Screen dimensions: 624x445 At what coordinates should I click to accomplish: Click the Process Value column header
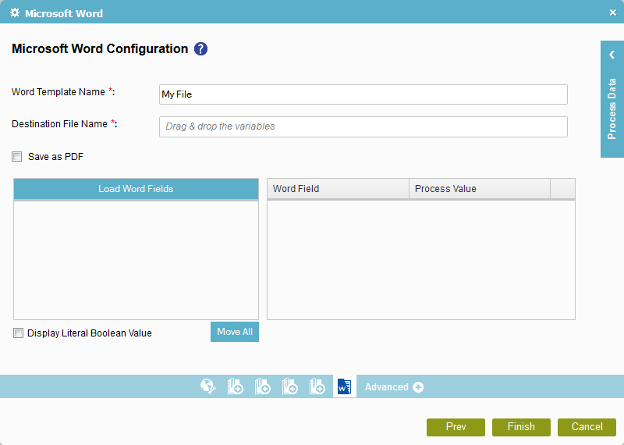click(x=480, y=189)
